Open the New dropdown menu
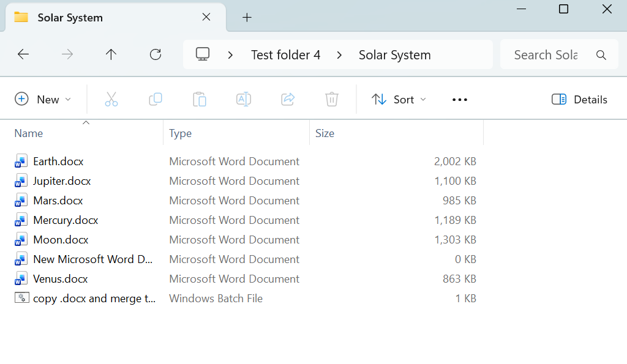 tap(43, 99)
